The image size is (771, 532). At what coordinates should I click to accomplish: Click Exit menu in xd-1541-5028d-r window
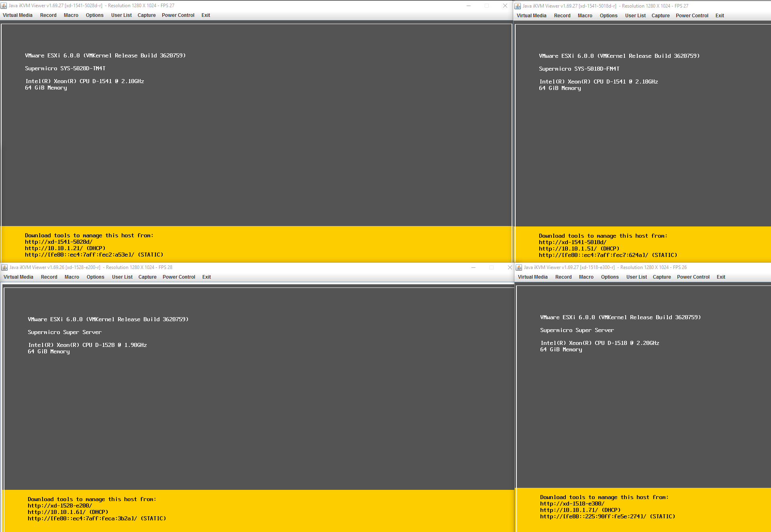click(206, 15)
